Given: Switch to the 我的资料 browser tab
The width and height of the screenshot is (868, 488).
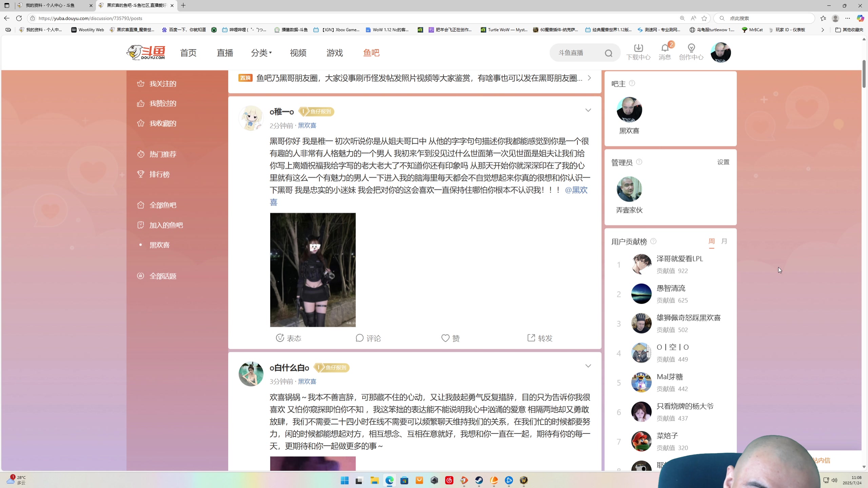Looking at the screenshot, I should pos(56,5).
